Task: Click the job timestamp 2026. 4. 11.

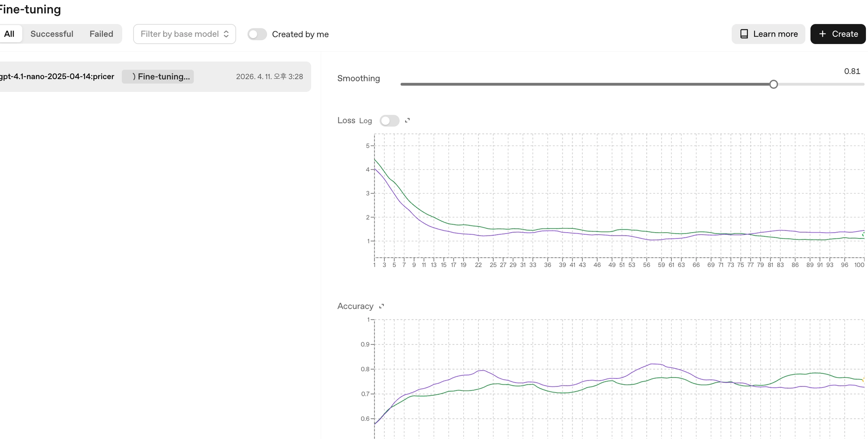Action: click(x=270, y=77)
